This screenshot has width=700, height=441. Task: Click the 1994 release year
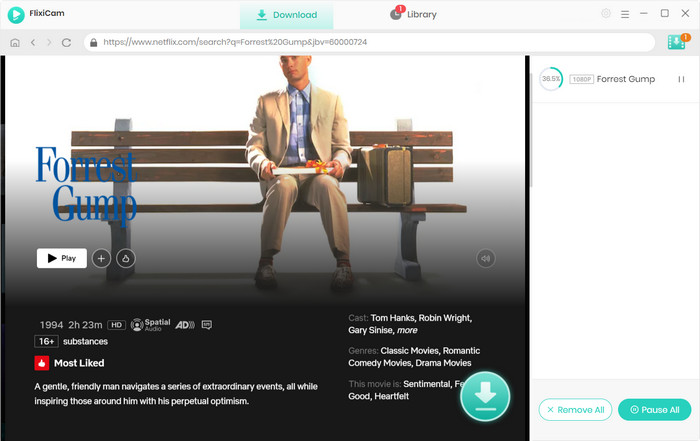[51, 325]
